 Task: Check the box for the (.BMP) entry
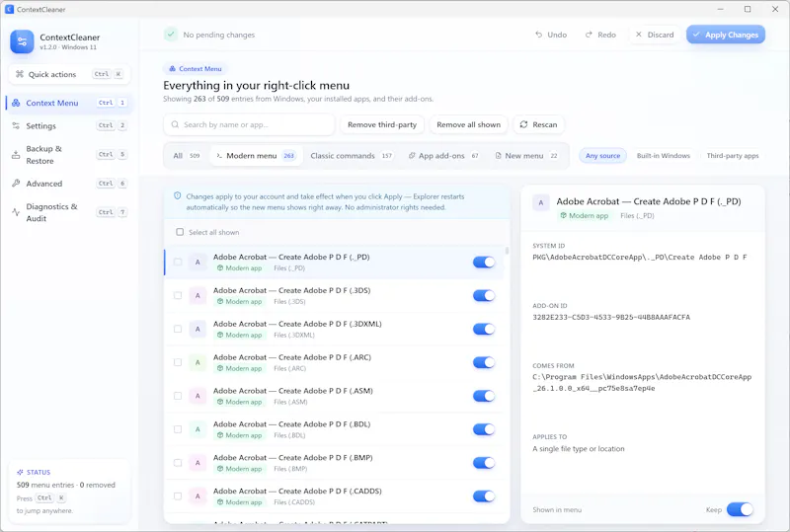178,463
